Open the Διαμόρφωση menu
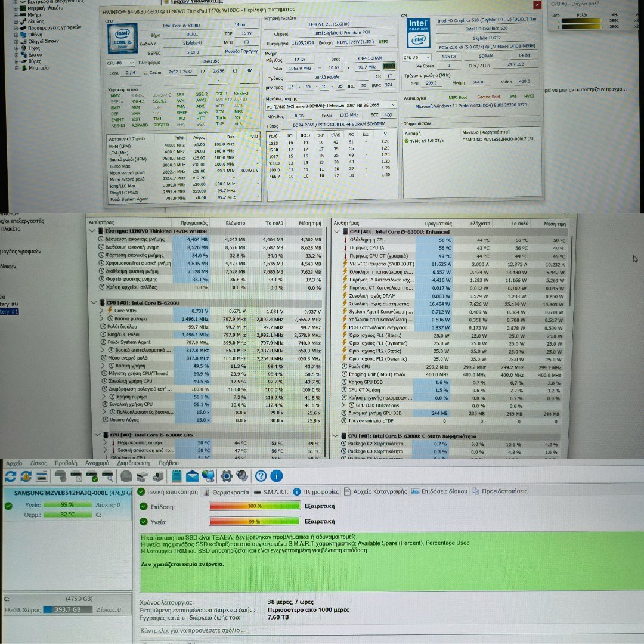Image resolution: width=644 pixels, height=644 pixels. pyautogui.click(x=134, y=463)
